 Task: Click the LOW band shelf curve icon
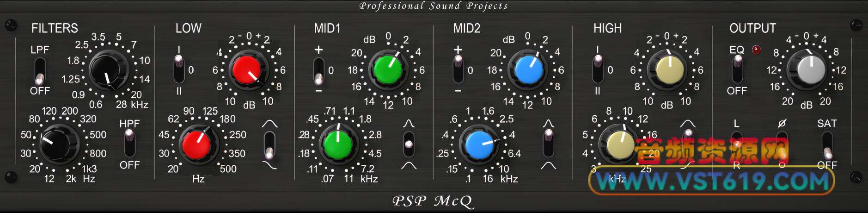pos(269,165)
